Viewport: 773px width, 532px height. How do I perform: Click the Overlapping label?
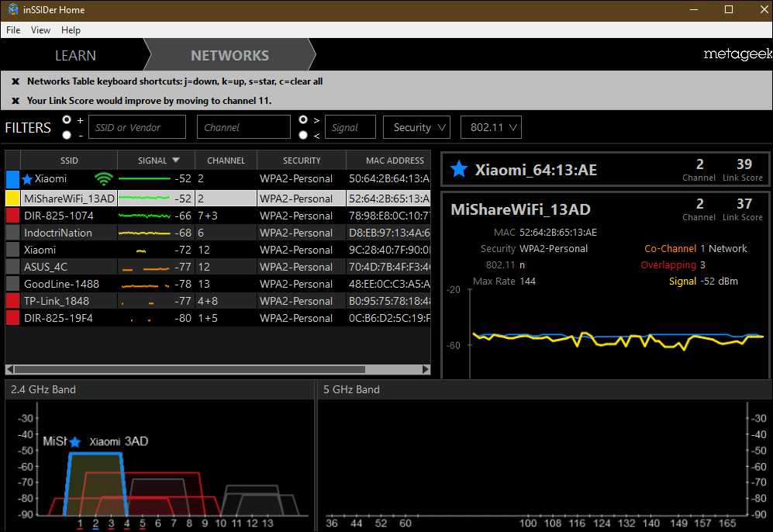coord(668,264)
